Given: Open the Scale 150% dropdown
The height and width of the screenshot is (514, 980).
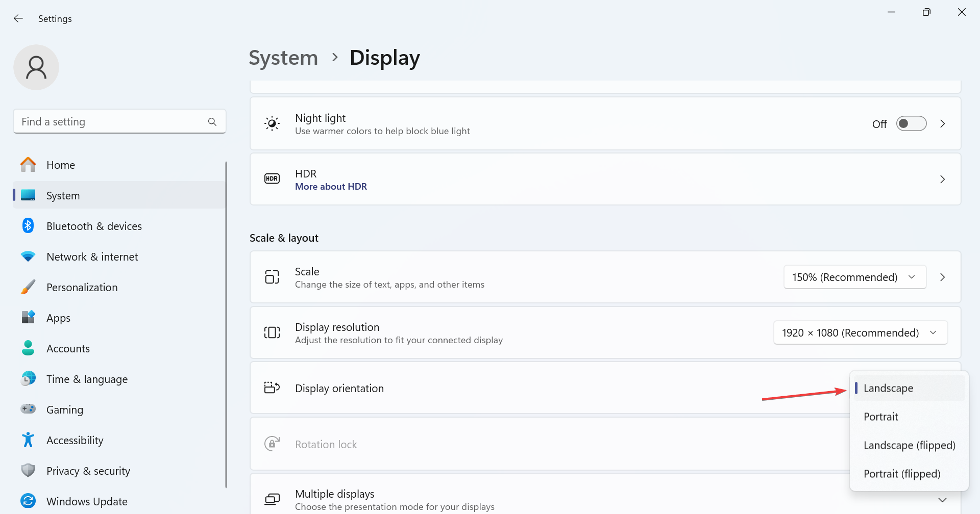Looking at the screenshot, I should (855, 277).
